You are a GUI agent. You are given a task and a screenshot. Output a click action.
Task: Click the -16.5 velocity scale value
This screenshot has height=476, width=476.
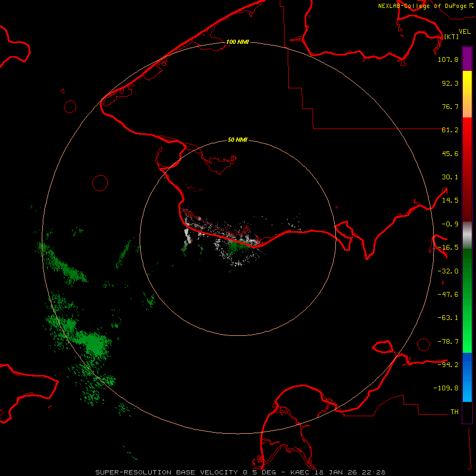[x=448, y=248]
